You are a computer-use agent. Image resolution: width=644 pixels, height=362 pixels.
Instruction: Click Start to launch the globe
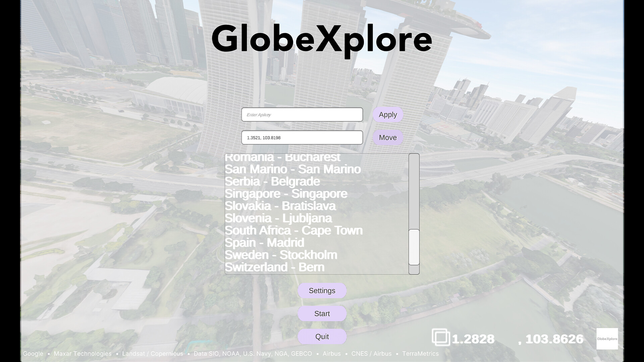click(322, 313)
